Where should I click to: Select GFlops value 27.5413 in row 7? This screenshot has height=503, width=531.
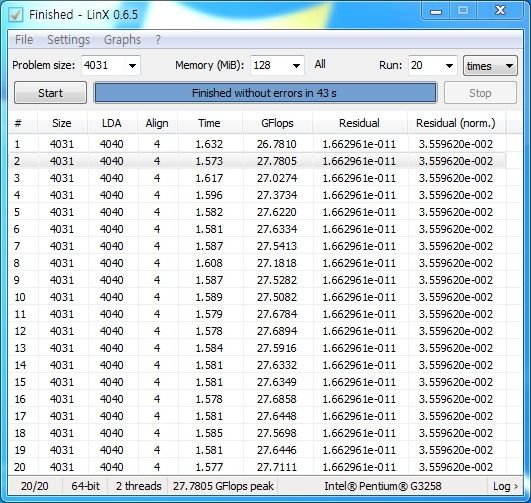(x=277, y=246)
